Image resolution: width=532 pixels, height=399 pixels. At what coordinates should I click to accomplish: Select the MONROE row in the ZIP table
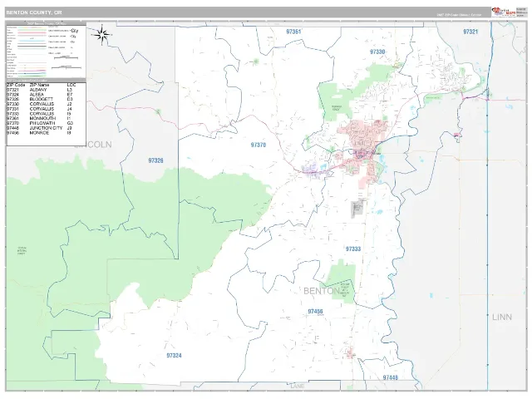tap(40, 133)
